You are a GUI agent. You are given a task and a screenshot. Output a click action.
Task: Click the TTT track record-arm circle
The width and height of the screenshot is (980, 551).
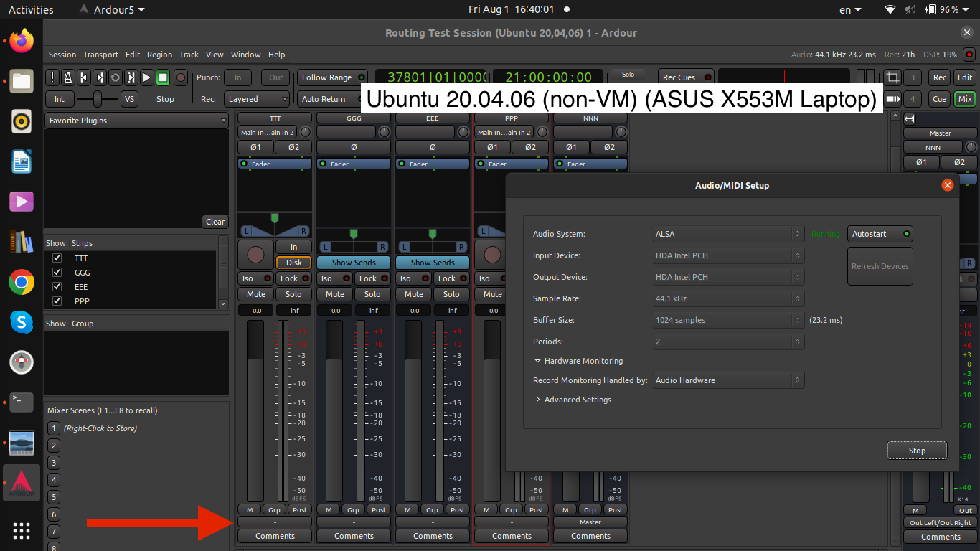(x=255, y=254)
